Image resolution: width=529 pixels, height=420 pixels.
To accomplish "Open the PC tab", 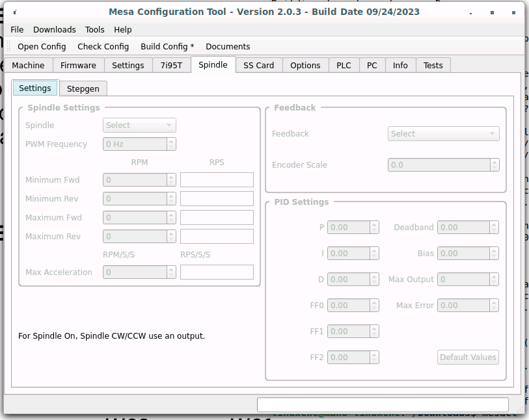I will coord(372,66).
